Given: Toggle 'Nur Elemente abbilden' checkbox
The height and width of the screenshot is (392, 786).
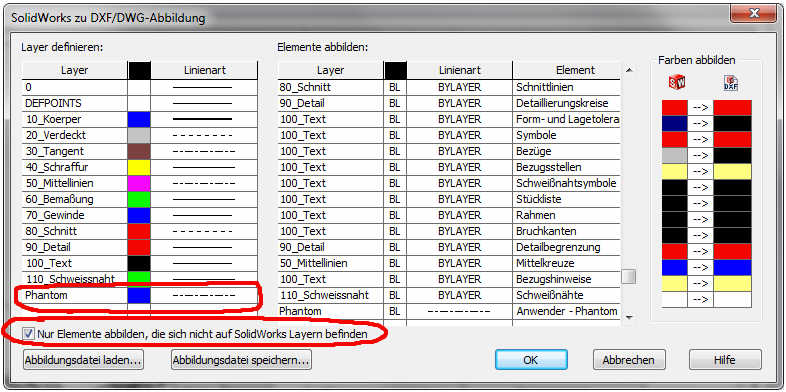Looking at the screenshot, I should click(29, 333).
